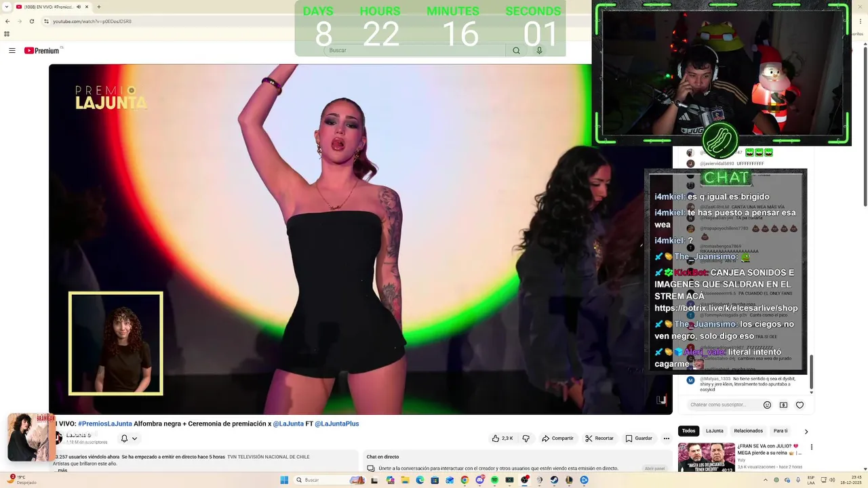868x488 pixels.
Task: Open the #PremiosLaJunta hashtag link
Action: pos(105,424)
